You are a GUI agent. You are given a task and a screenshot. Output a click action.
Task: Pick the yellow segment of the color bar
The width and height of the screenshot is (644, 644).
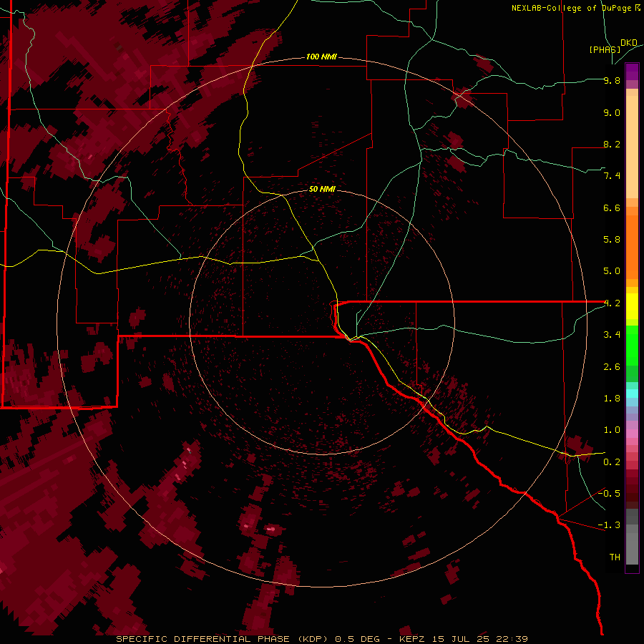click(632, 306)
